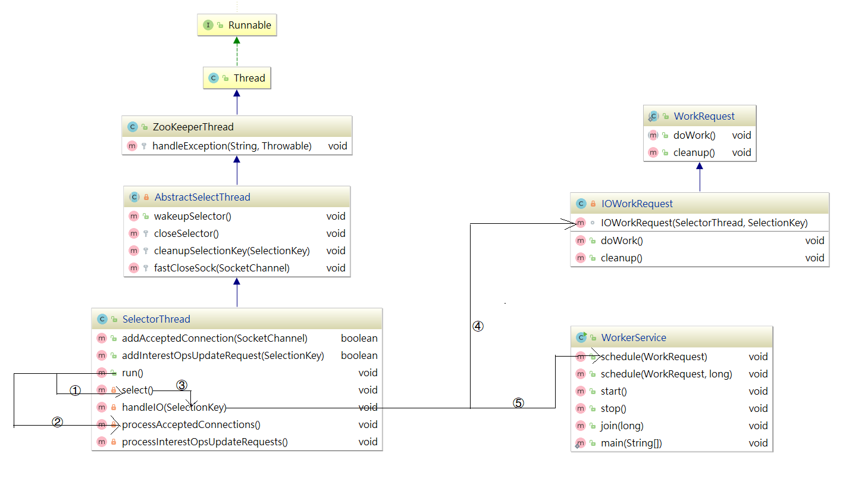
Task: Click the method icon of join(long)
Action: click(581, 426)
